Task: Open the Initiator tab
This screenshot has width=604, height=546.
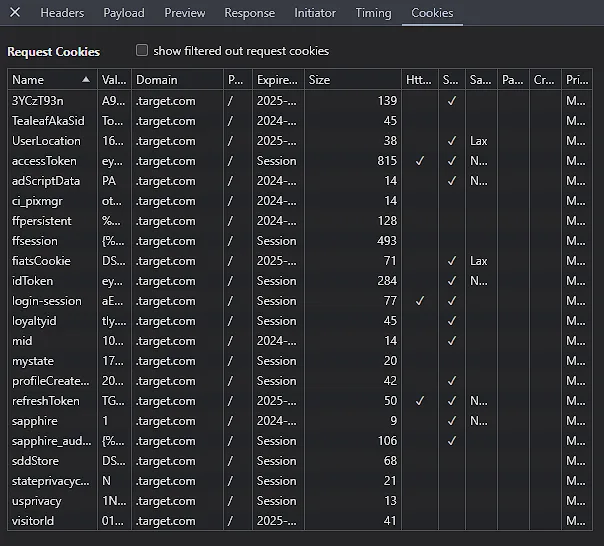Action: pos(315,13)
